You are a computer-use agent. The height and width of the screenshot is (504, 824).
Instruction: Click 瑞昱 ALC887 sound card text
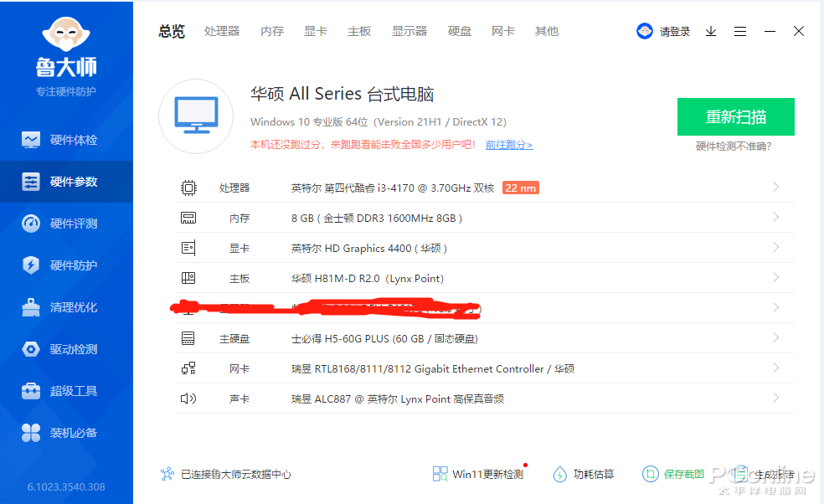(x=397, y=399)
